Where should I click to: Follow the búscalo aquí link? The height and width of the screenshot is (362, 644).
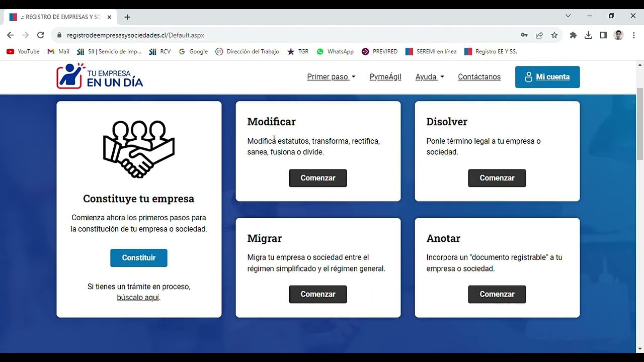(x=138, y=298)
